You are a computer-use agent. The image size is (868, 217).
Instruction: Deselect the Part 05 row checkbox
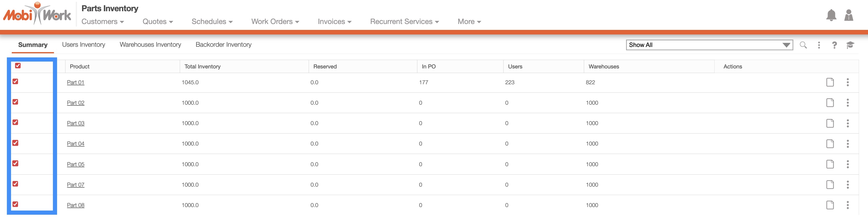pos(16,163)
